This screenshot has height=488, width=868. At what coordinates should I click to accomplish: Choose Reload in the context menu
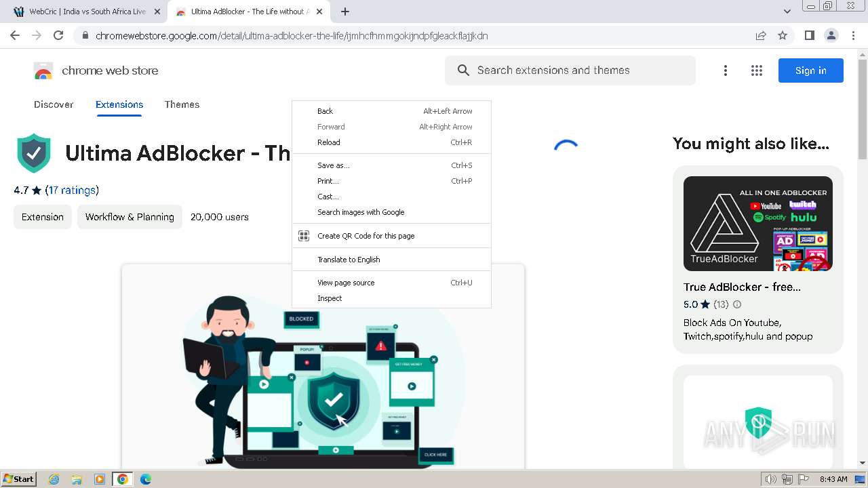tap(391, 142)
